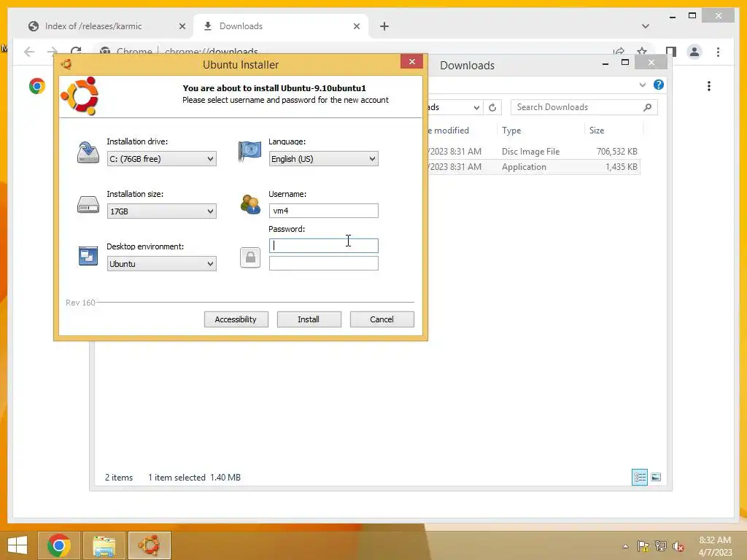
Task: Close the Downloads Chrome tab
Action: point(356,27)
